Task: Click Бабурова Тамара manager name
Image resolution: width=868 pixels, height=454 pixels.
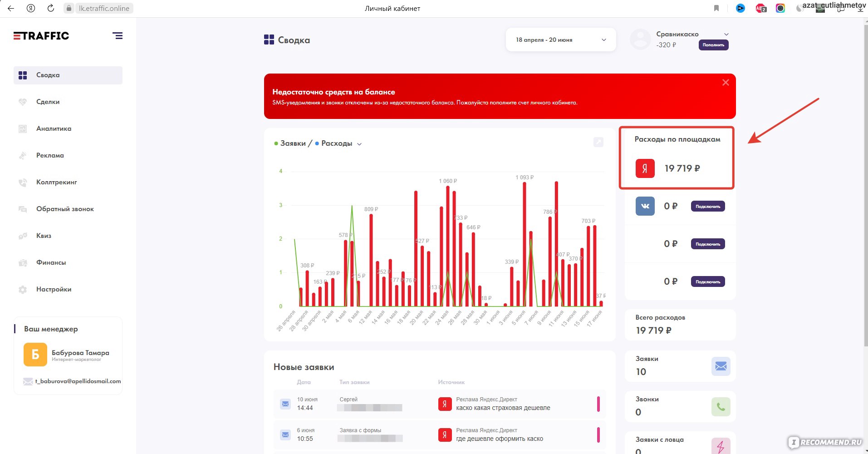Action: (80, 353)
